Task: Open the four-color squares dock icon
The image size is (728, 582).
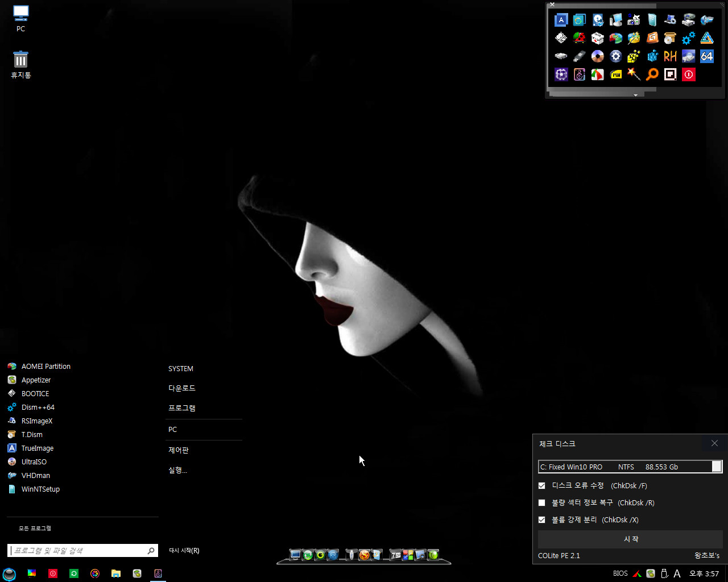Action: [x=408, y=555]
